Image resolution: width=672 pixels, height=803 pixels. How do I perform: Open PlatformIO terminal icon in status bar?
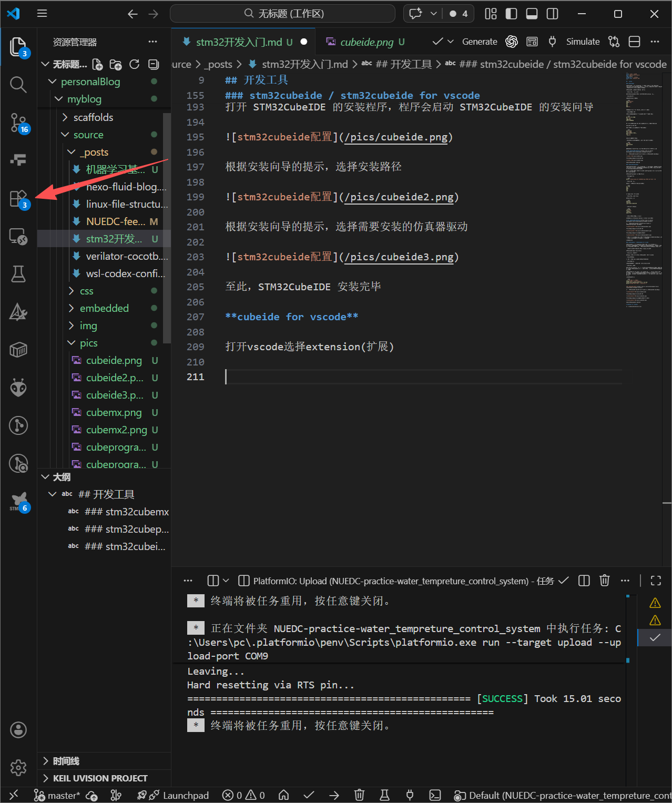[x=435, y=795]
